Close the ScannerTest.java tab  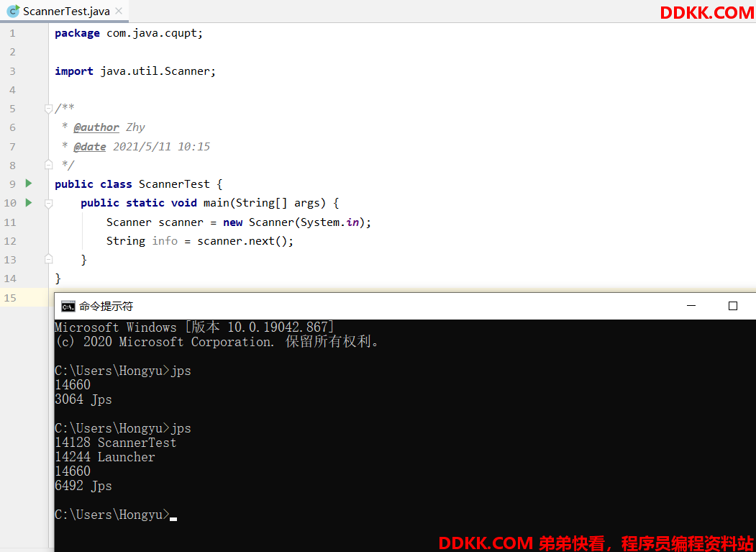coord(119,11)
